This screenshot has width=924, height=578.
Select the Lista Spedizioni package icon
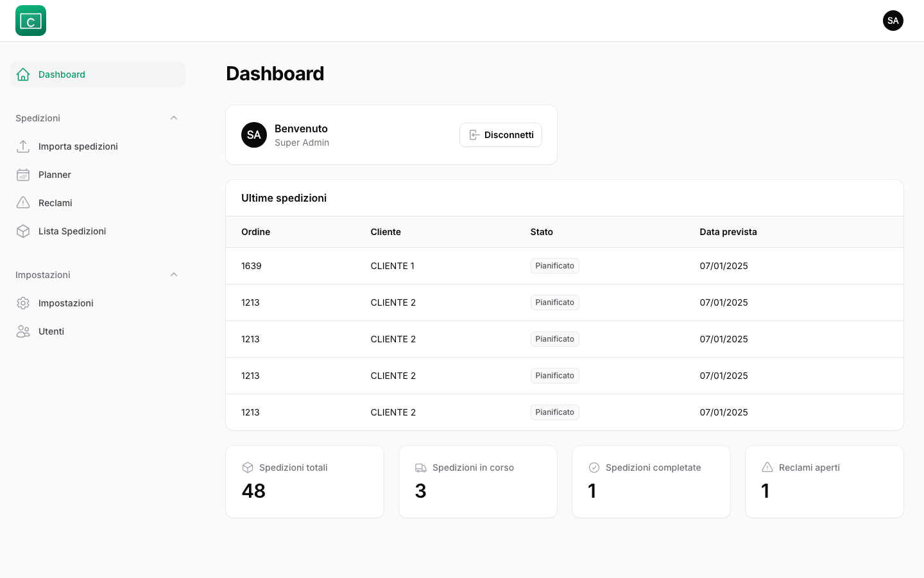23,231
